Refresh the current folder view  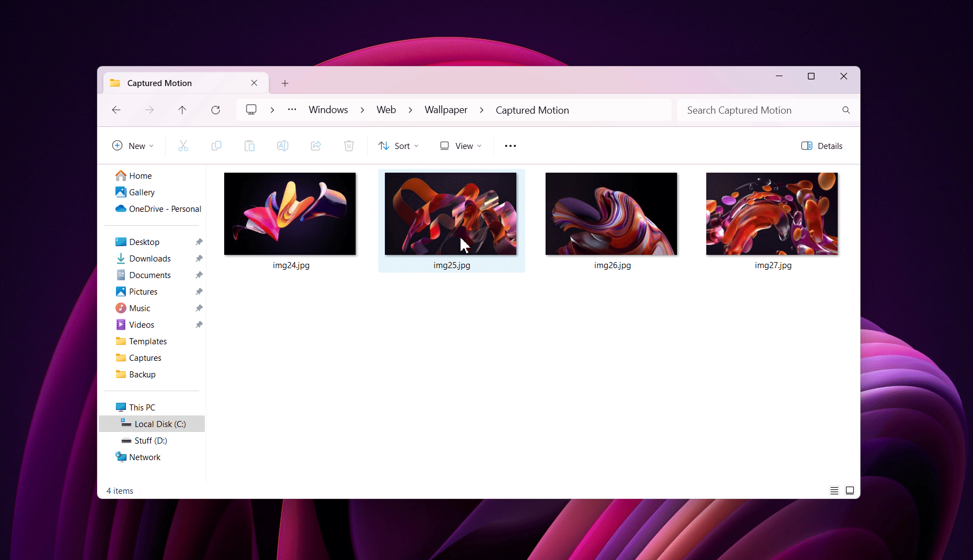point(215,110)
